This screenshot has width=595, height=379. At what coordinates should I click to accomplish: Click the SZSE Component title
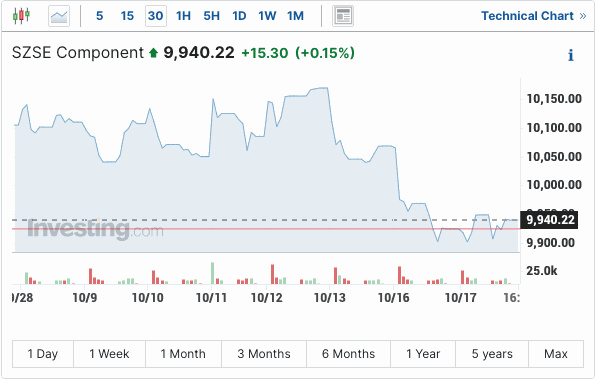(x=78, y=52)
